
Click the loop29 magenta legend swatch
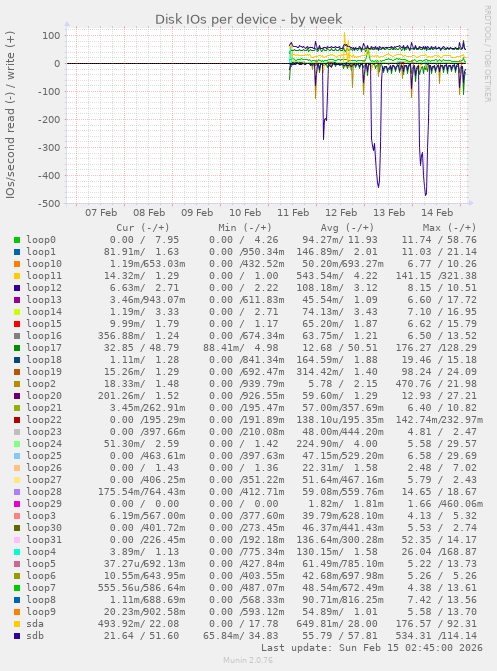point(17,504)
